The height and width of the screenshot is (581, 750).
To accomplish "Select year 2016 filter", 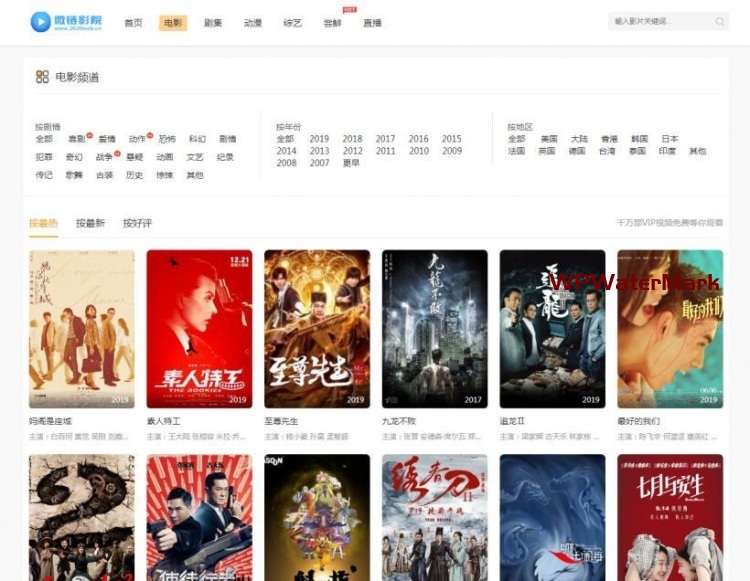I will tap(419, 139).
